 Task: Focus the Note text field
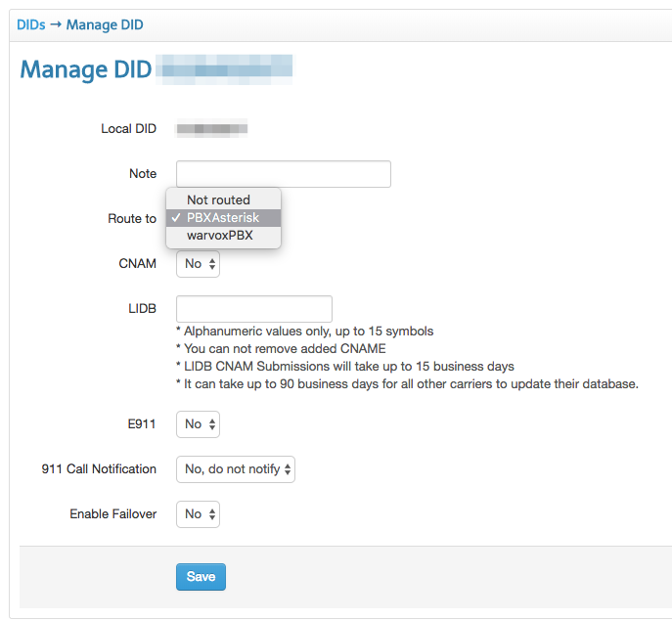tap(283, 174)
